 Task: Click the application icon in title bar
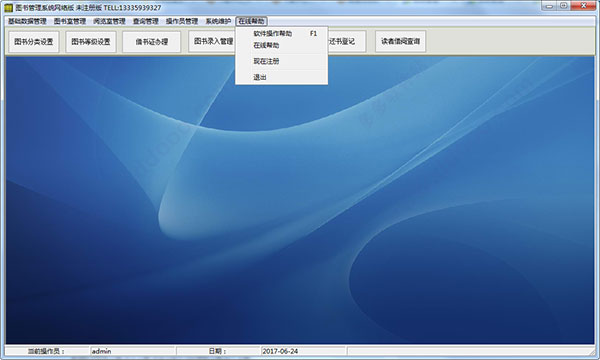pos(9,7)
